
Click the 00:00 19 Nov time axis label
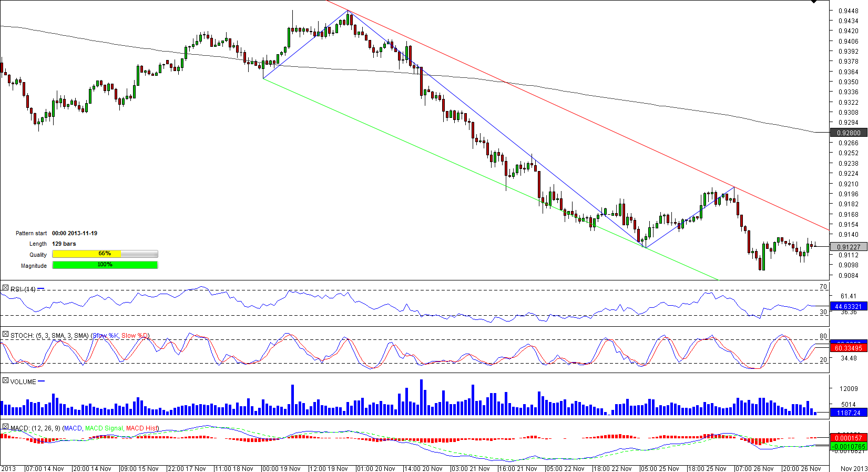281,468
